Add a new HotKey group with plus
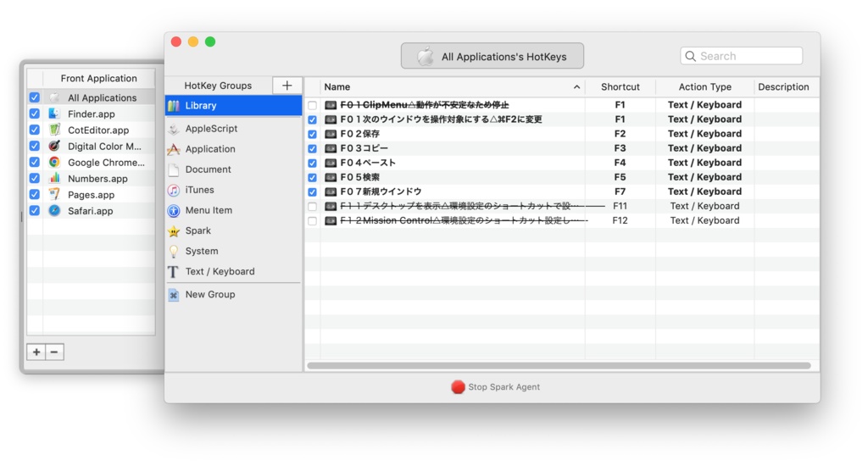The height and width of the screenshot is (466, 868). coord(287,86)
